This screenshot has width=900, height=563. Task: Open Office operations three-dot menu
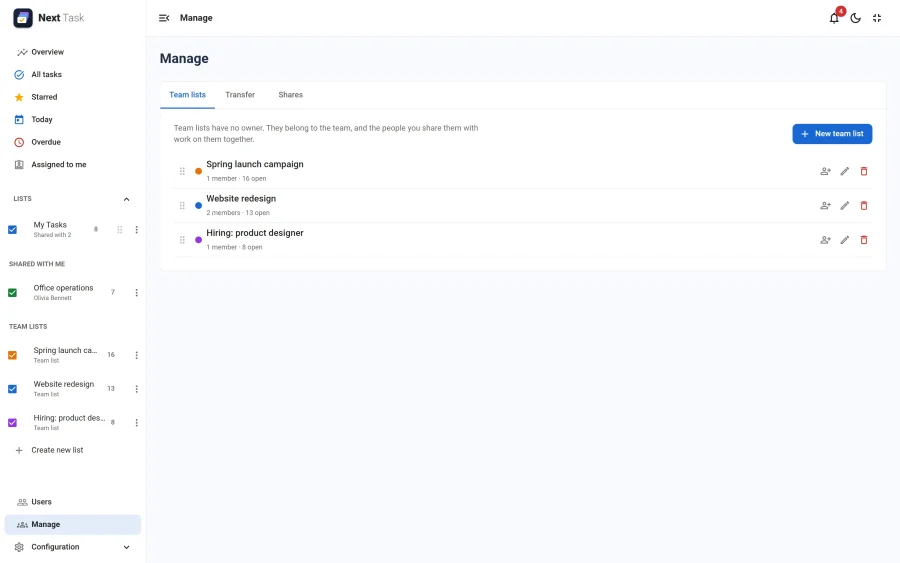click(x=137, y=293)
